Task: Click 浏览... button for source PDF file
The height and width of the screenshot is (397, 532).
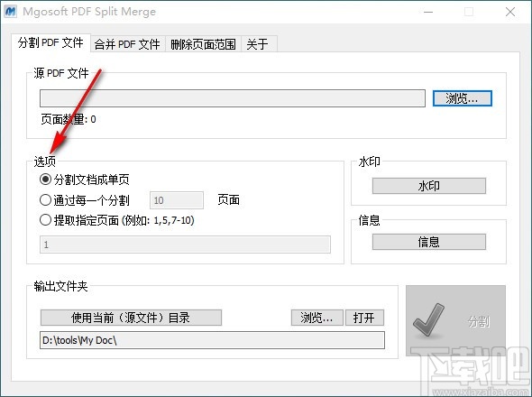Action: (x=462, y=98)
